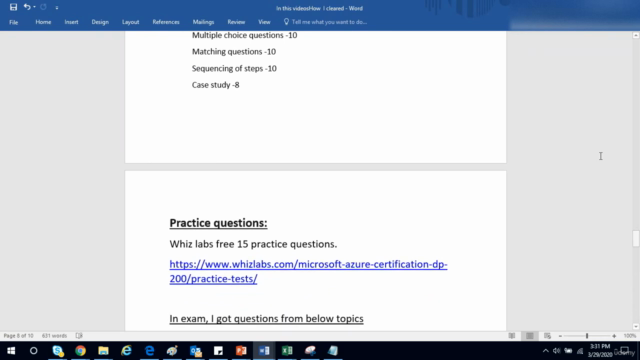Open the Review ribbon tab
640x360 pixels.
tap(236, 22)
